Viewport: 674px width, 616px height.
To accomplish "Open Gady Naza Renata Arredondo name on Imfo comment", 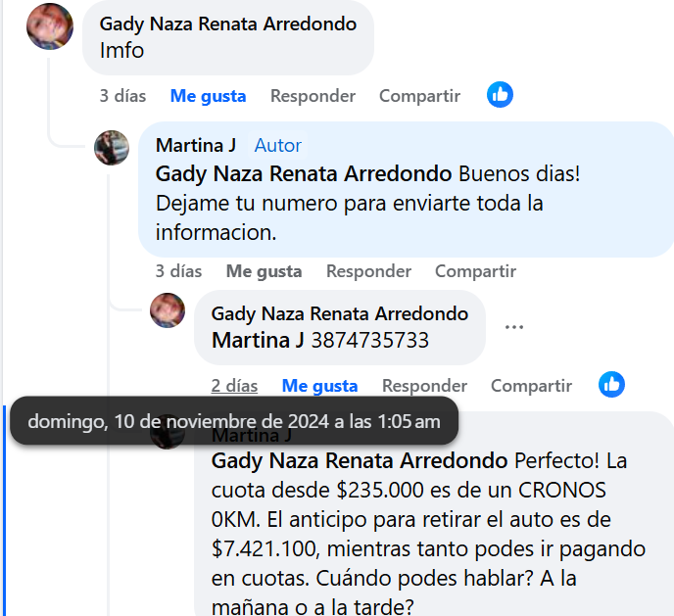I will [228, 24].
